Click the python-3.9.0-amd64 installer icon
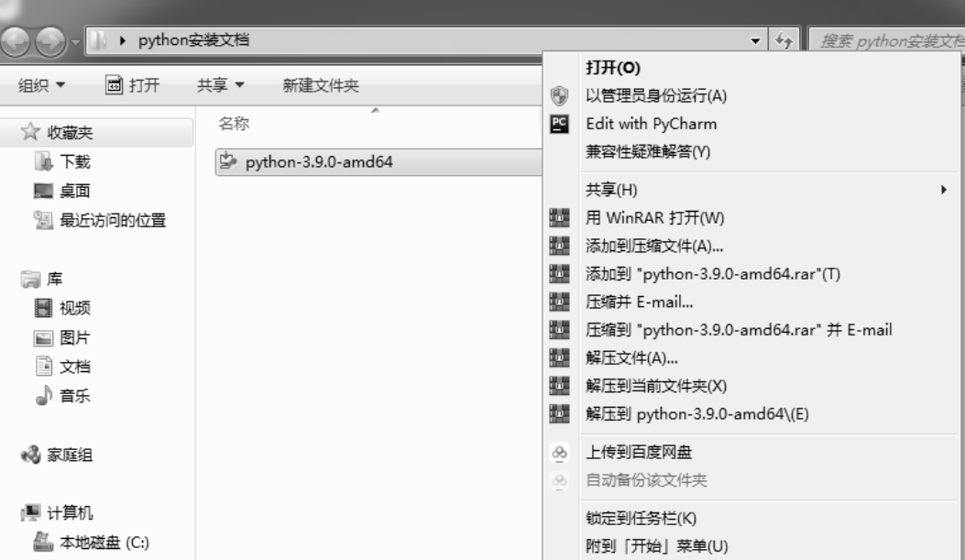This screenshot has width=965, height=560. 228,161
